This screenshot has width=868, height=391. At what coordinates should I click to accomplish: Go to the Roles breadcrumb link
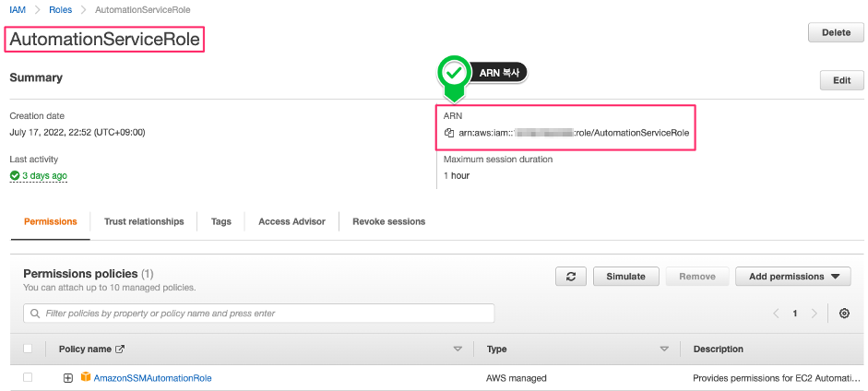click(x=60, y=10)
